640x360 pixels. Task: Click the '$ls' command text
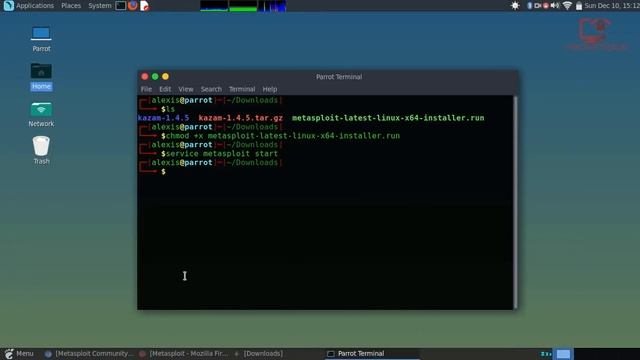pos(168,109)
